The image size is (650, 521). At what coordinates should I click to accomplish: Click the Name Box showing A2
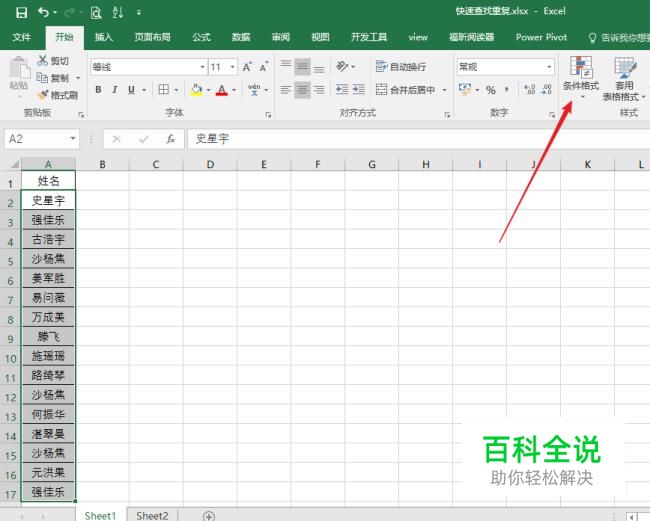tap(41, 138)
